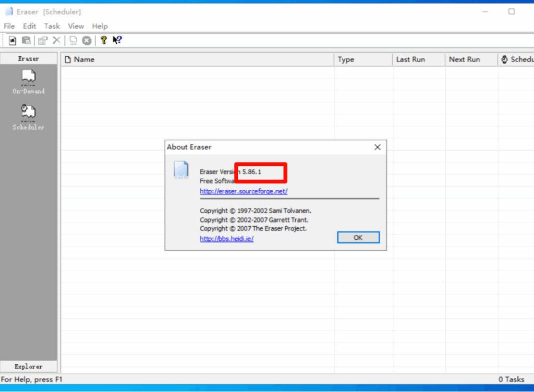Viewport: 534px width, 392px height.
Task: Click the Delete X toolbar icon
Action: pos(56,40)
